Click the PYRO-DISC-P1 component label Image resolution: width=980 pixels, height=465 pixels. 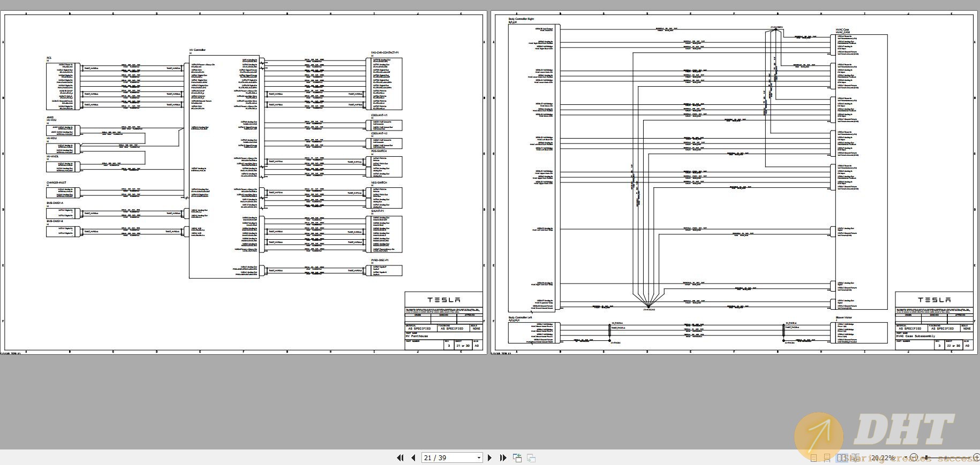(380, 260)
